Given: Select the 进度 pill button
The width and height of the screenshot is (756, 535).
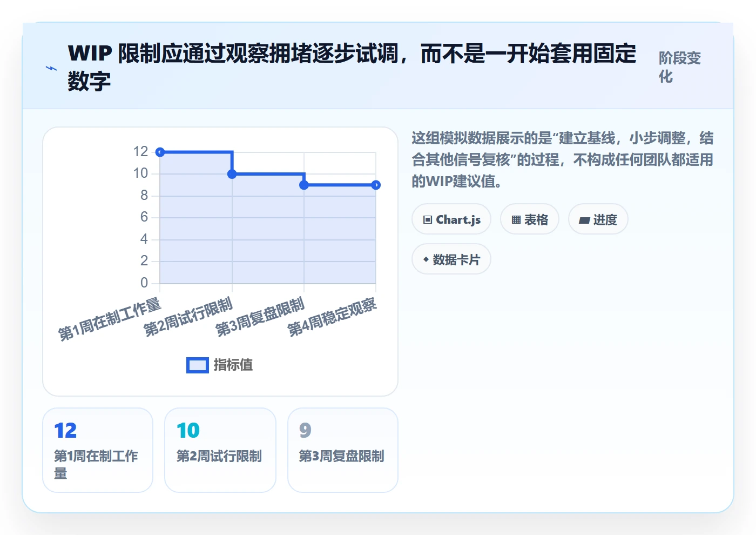Looking at the screenshot, I should coord(598,219).
